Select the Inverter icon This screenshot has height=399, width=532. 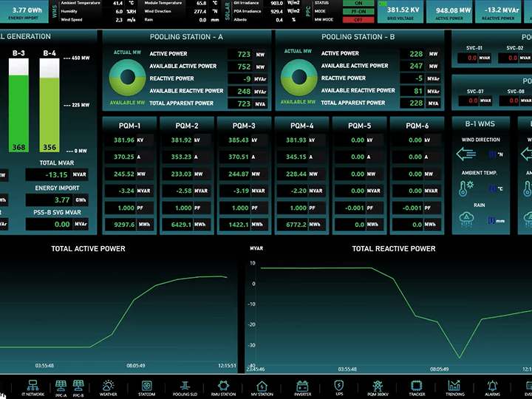point(303,388)
